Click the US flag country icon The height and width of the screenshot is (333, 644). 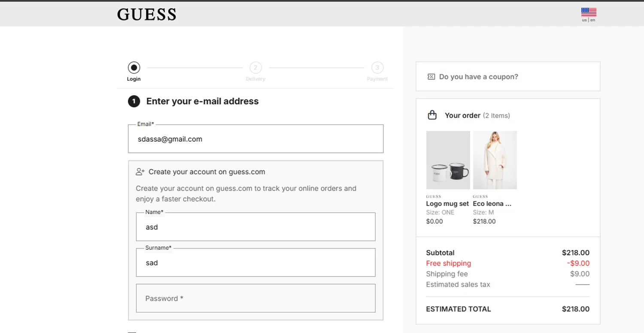coord(589,12)
